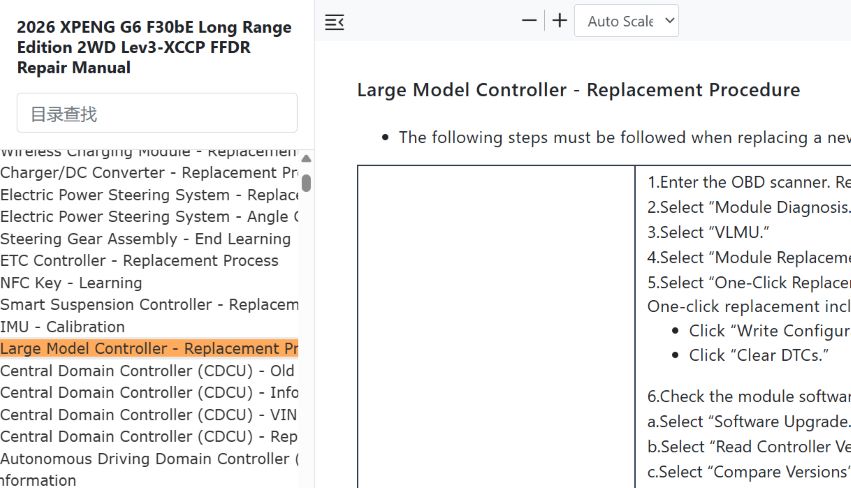Select Central Domain Controller (CDCU) VIN entry
This screenshot has width=851, height=488.
coord(149,415)
